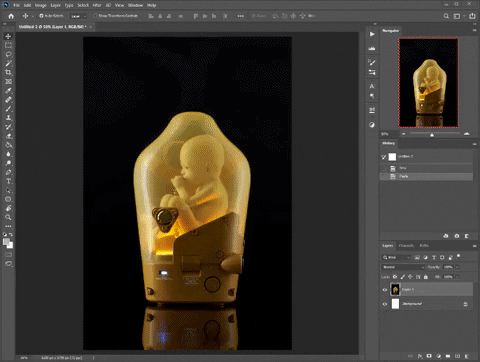Viewport: 480px width, 362px height.
Task: Toggle visibility of the Background layer
Action: [385, 304]
